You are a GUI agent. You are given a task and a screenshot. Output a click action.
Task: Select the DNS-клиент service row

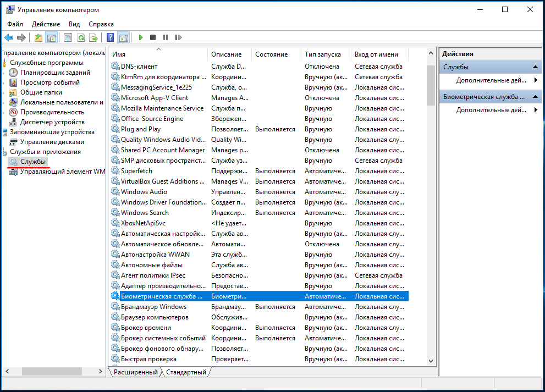(x=259, y=67)
